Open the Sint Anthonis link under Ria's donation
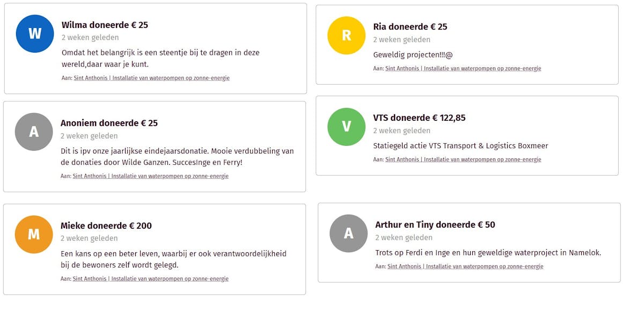This screenshot has height=322, width=644. point(463,69)
